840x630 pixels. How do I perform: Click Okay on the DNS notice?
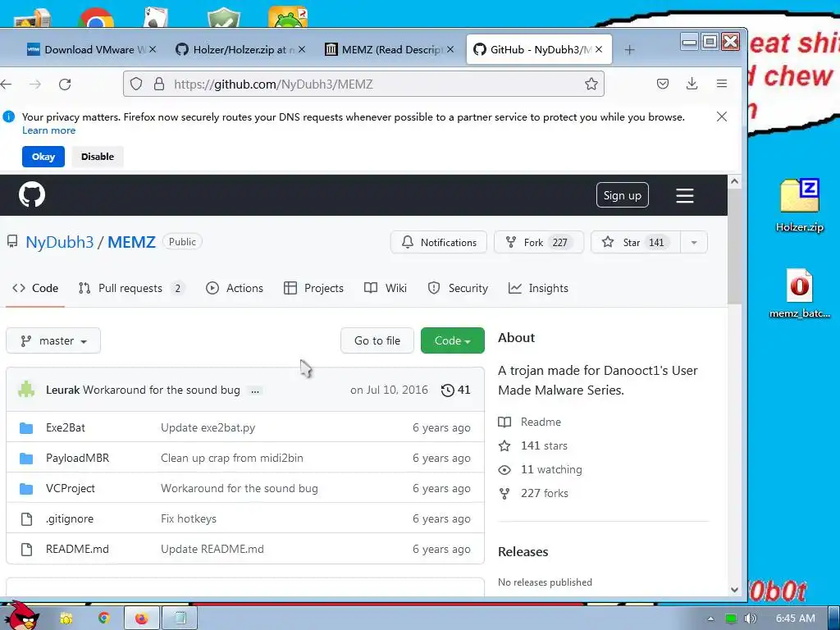coord(43,157)
